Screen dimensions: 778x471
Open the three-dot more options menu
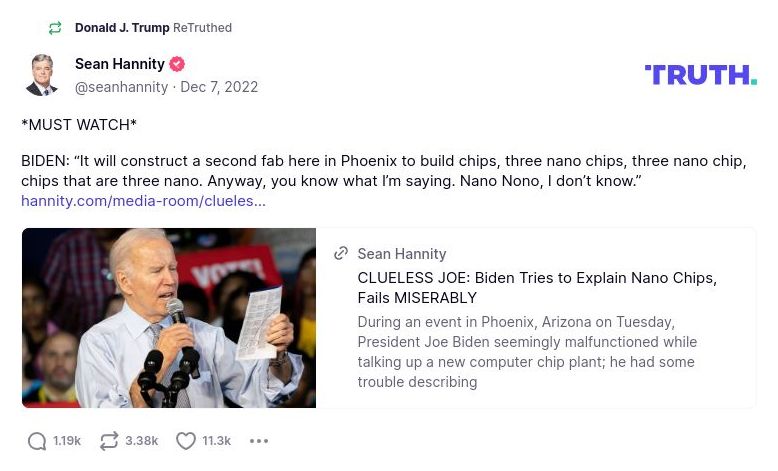tap(259, 441)
